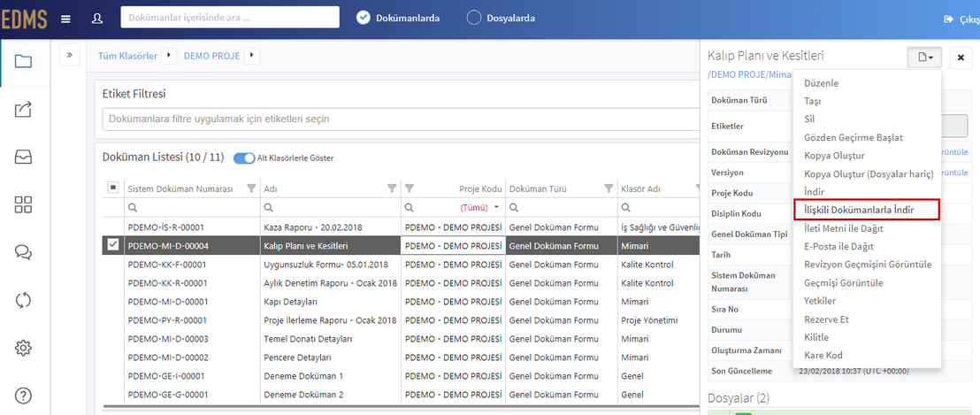Image resolution: width=980 pixels, height=415 pixels.
Task: Open the sync arrows icon in sidebar
Action: (23, 300)
